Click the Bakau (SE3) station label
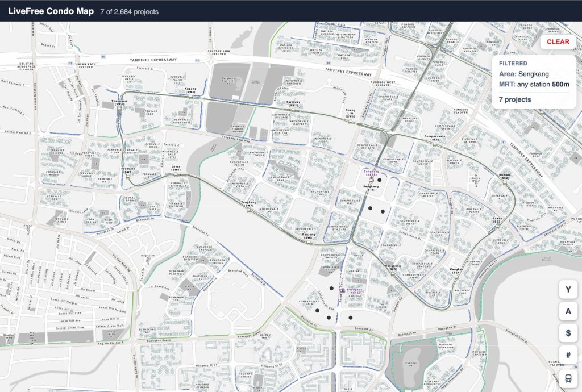The width and height of the screenshot is (582, 392). click(x=497, y=220)
